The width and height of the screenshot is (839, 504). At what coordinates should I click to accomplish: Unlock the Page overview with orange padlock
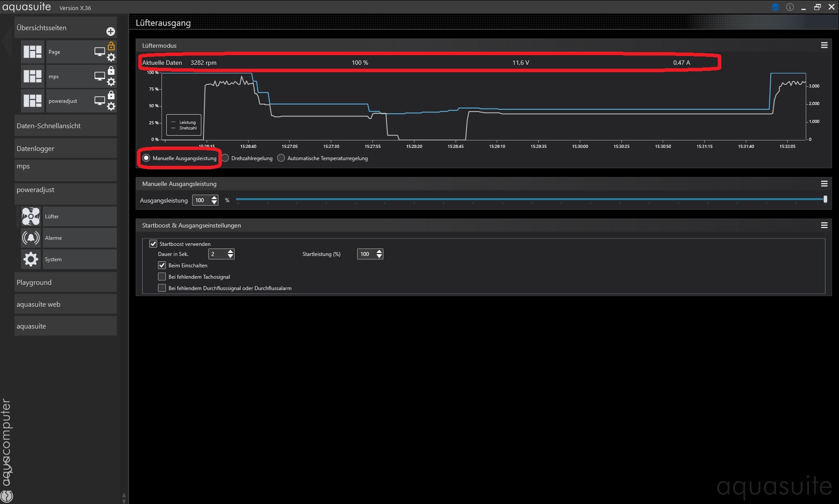pyautogui.click(x=111, y=46)
